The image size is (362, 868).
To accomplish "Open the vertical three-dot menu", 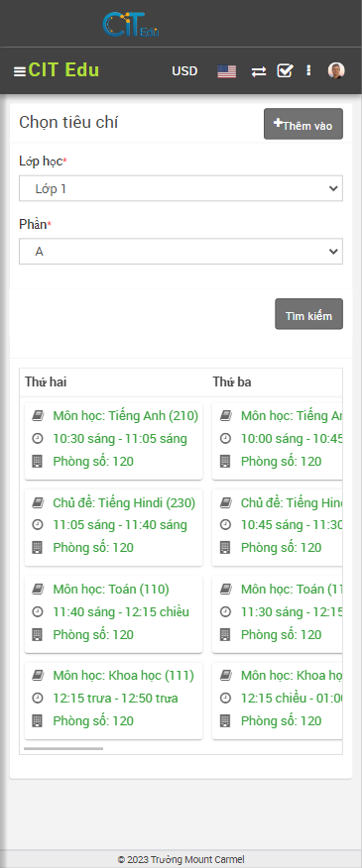I will point(308,71).
